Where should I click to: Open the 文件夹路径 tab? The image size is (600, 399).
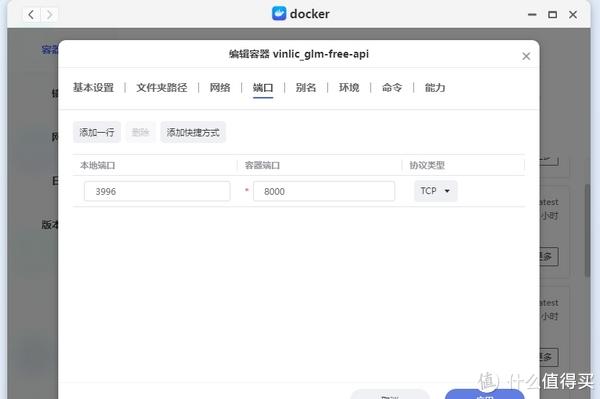click(x=162, y=88)
